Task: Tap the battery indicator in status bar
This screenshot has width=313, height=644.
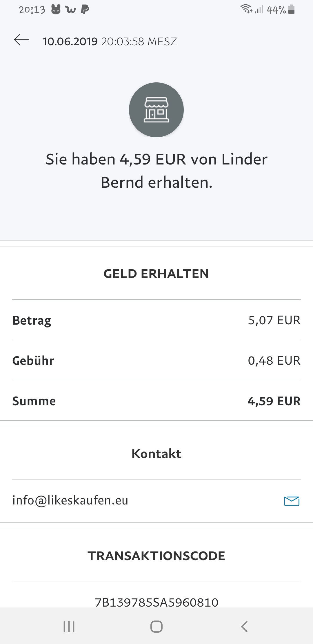Action: 292,10
